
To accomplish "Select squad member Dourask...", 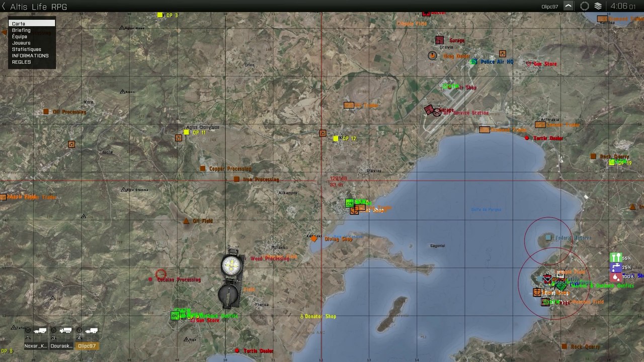I will (x=61, y=346).
